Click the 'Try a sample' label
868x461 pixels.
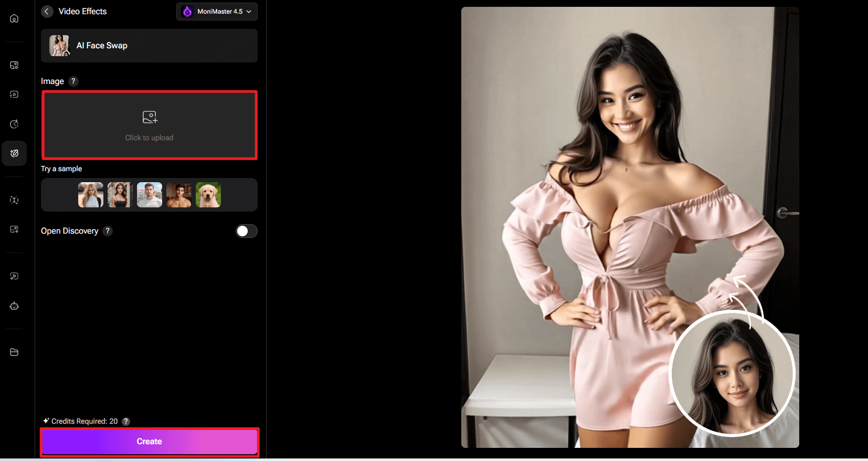coord(61,169)
